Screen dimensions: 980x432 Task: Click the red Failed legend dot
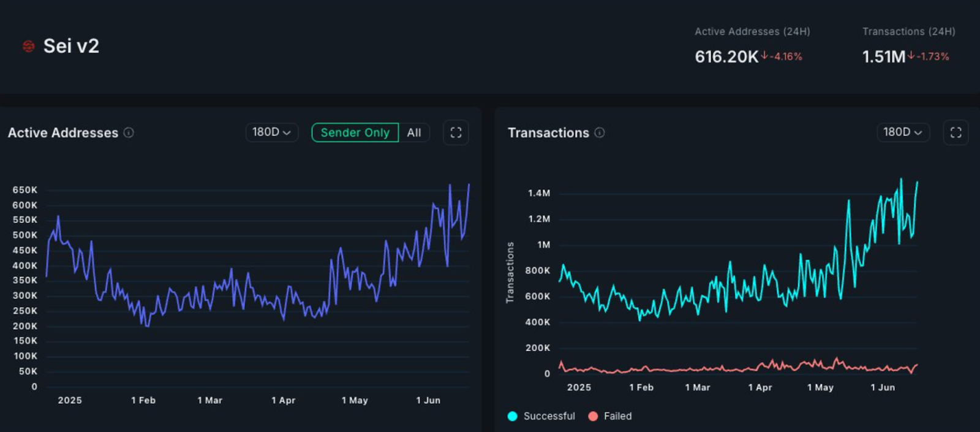click(593, 416)
